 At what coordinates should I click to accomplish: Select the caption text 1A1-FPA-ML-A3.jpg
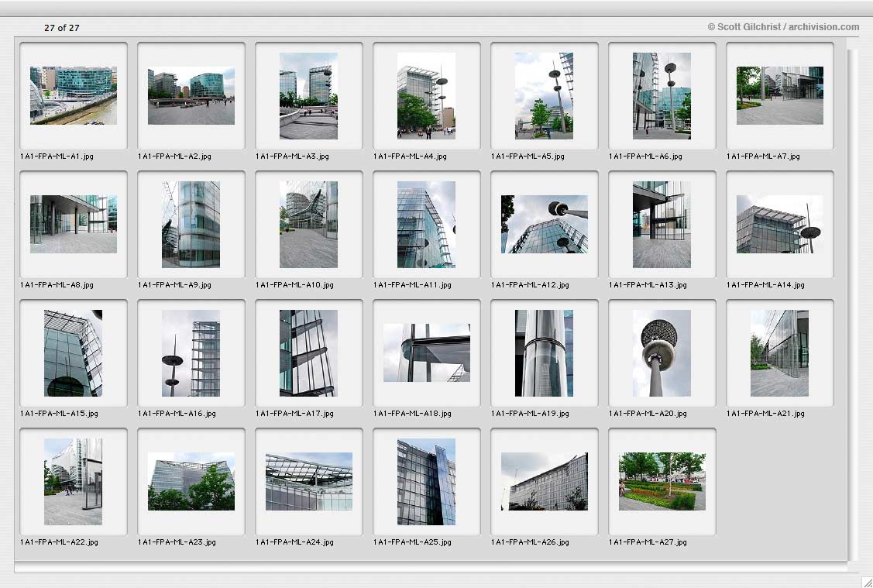[x=292, y=156]
